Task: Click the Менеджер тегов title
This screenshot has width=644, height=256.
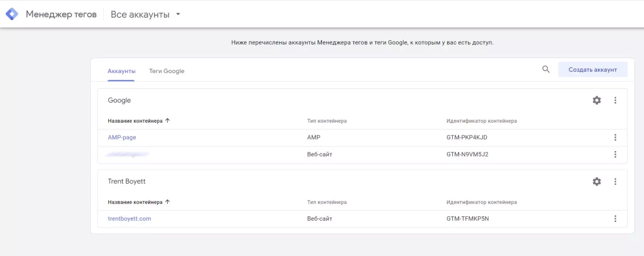Action: point(61,14)
